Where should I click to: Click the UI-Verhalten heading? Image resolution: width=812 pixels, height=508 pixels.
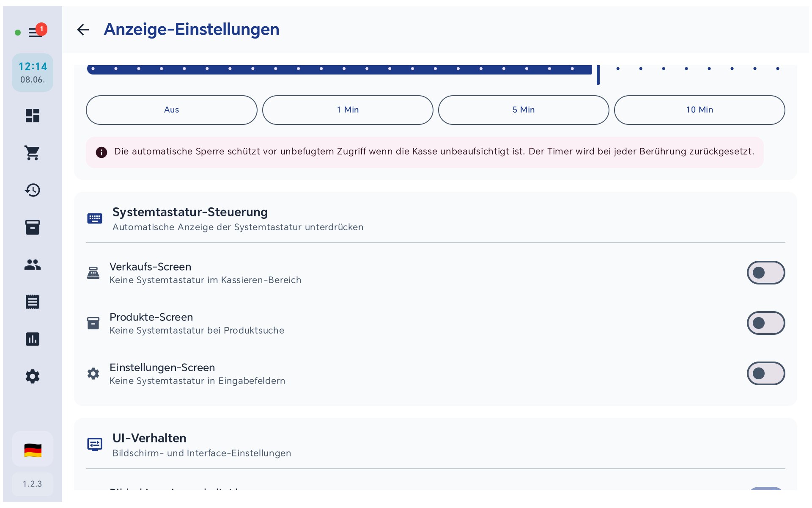pyautogui.click(x=149, y=438)
